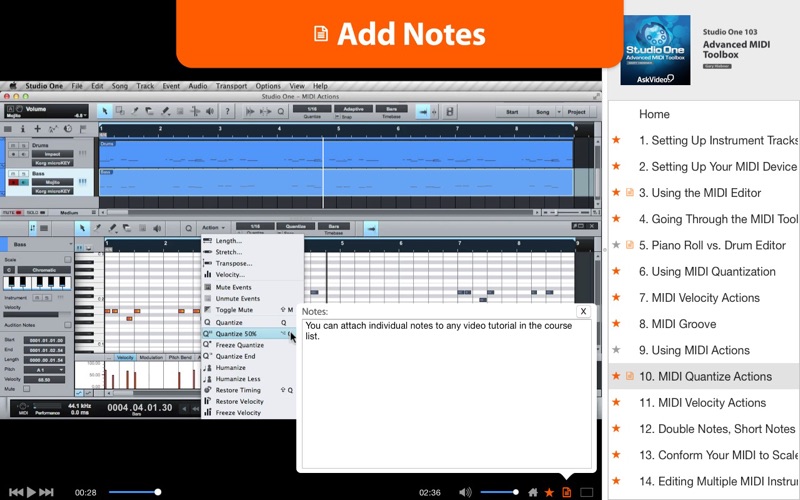Image resolution: width=800 pixels, height=500 pixels.
Task: Toggle autoscroll in the arrangement toolbar
Action: [x=422, y=112]
